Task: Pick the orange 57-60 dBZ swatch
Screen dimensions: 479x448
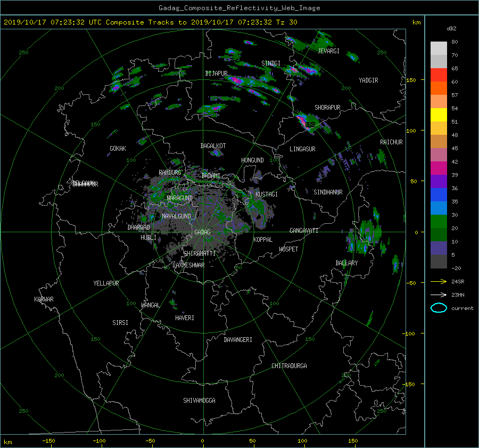Action: click(x=439, y=88)
